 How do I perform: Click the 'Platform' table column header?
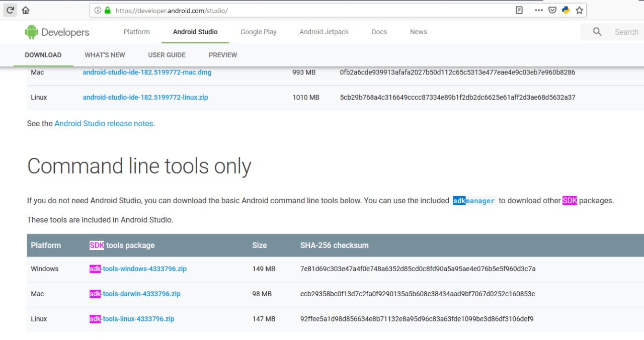[x=46, y=245]
